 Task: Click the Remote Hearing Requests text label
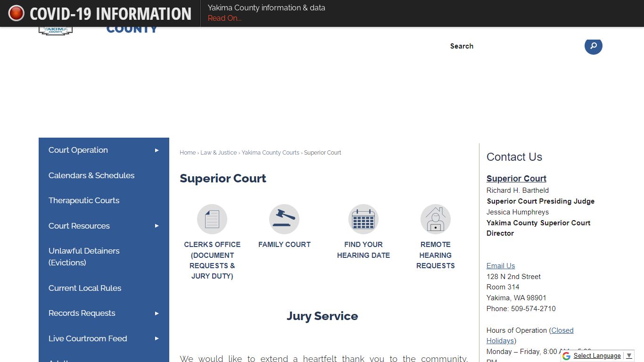436,255
